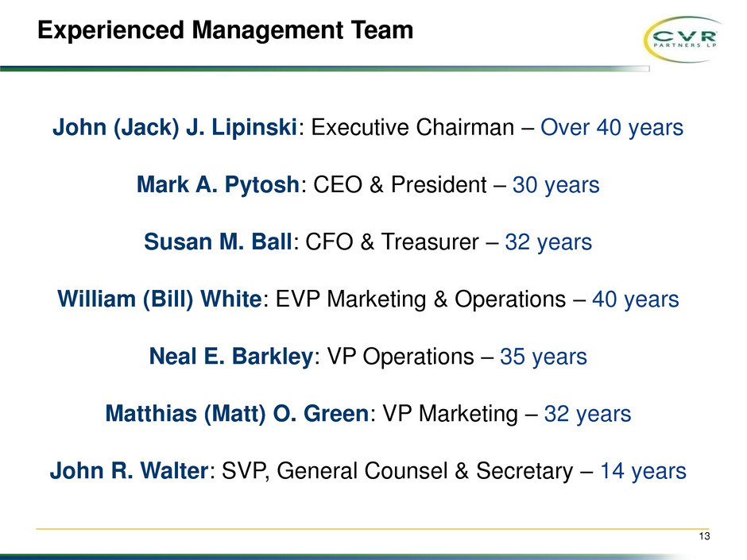The image size is (747, 560).
Task: Select the name Mark A. Pytosh
Action: pos(217,186)
